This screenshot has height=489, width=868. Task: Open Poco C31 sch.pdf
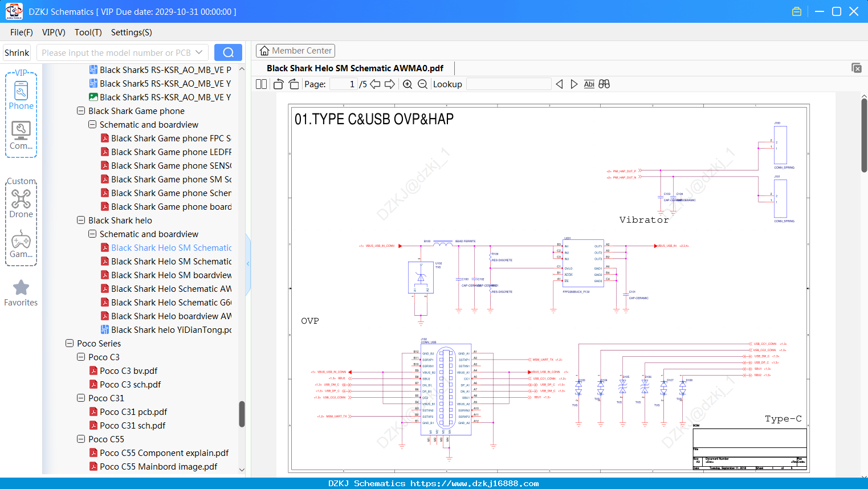coord(127,426)
